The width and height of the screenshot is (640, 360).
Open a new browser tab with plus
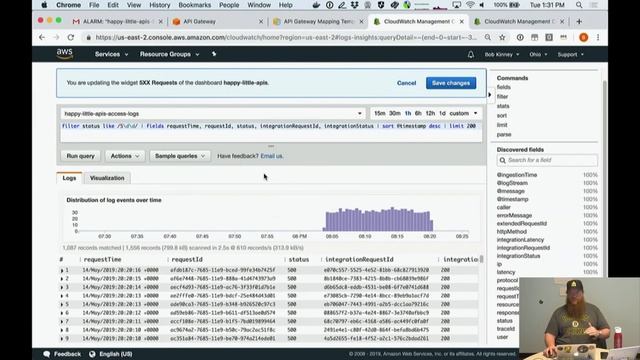579,21
